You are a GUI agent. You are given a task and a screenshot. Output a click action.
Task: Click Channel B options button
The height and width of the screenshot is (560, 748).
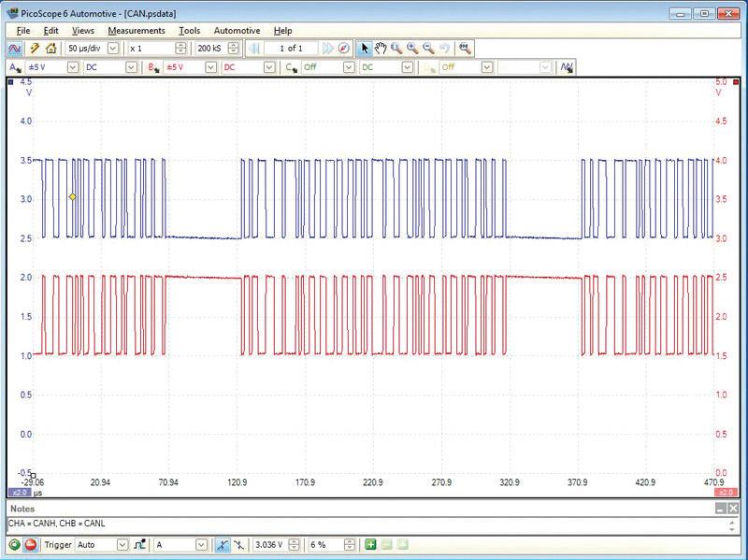tap(154, 67)
